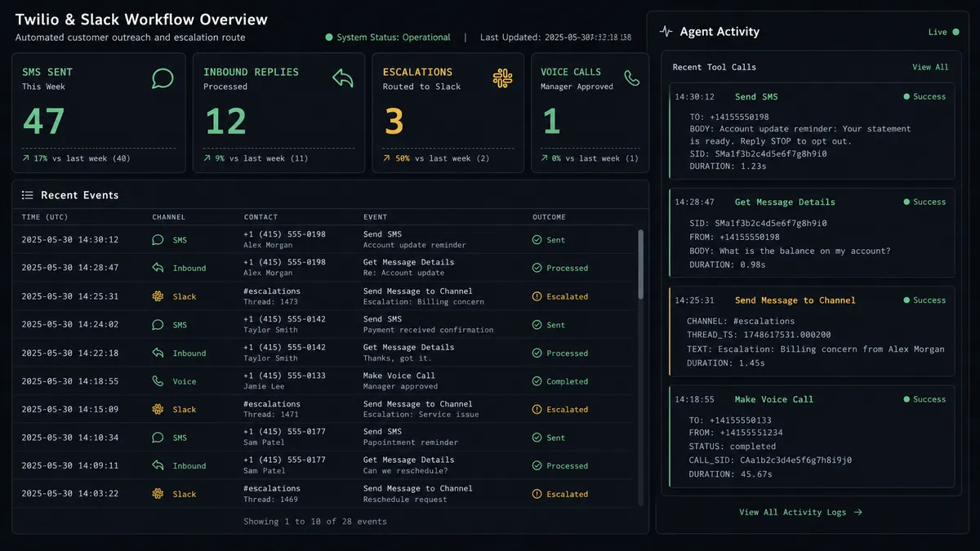Click the Live status indicator
The width and height of the screenshot is (980, 551).
pos(943,32)
